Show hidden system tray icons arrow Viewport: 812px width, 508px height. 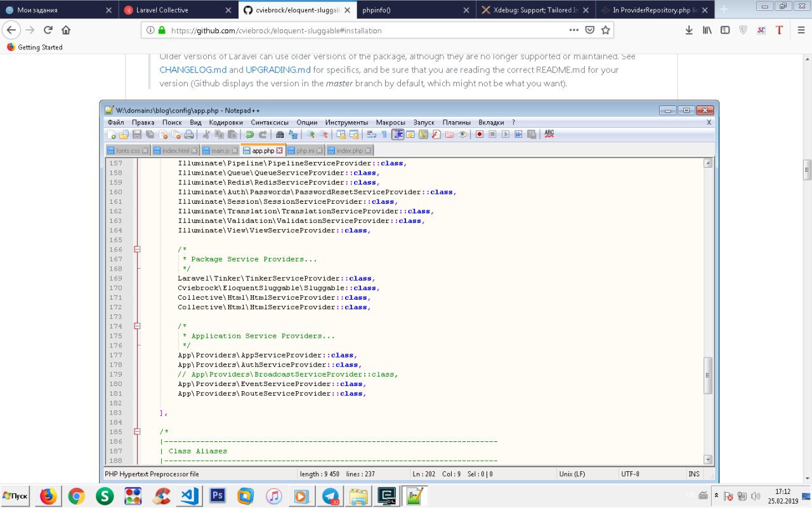coord(716,495)
